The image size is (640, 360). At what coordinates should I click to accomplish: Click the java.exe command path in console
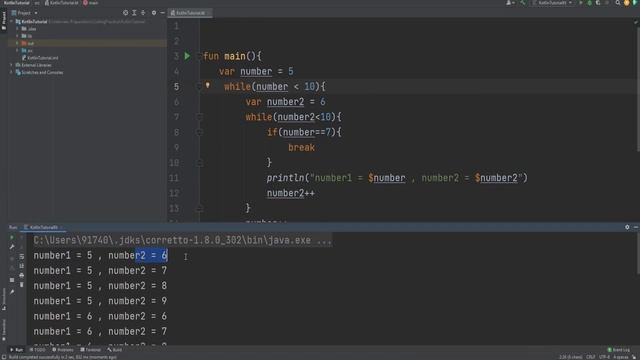[x=182, y=240]
